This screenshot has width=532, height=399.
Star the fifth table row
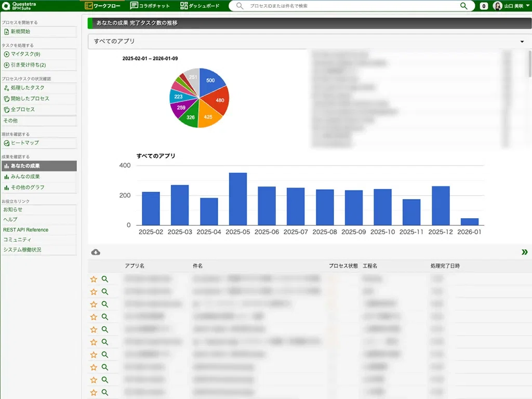coord(94,329)
